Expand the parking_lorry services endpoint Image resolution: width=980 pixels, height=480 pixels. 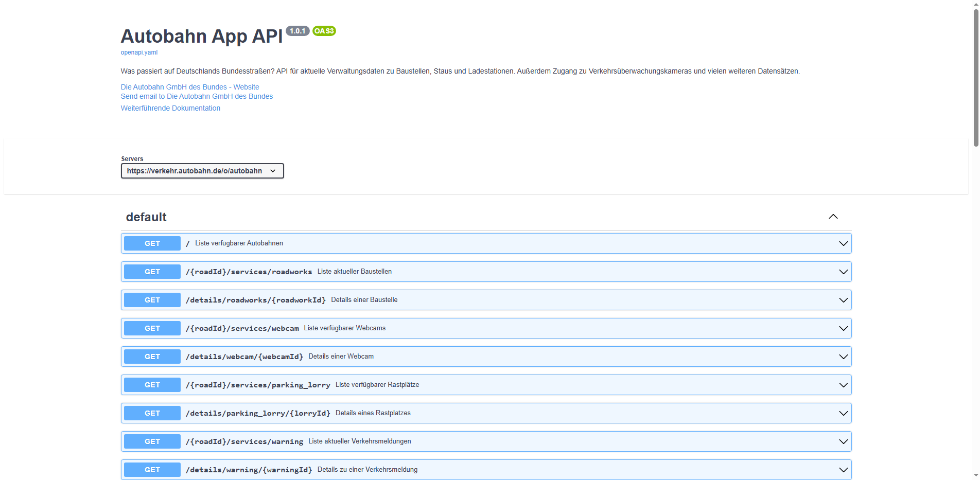tap(843, 384)
